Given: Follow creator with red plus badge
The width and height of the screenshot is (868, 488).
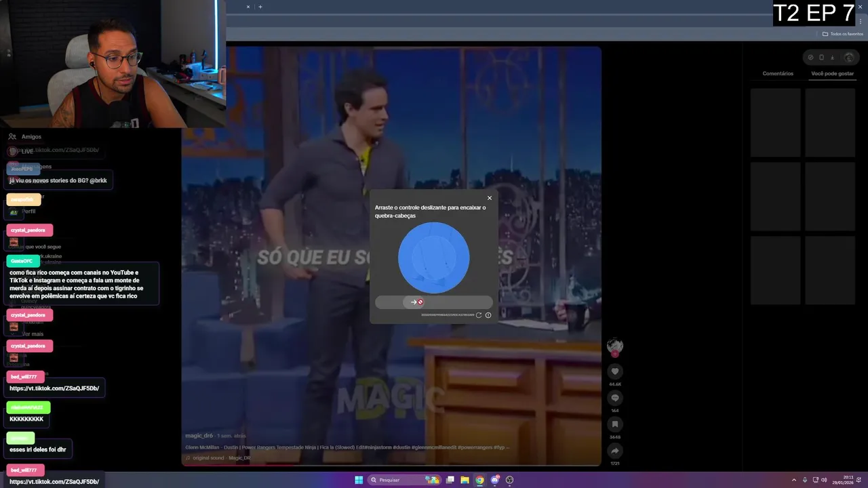Looking at the screenshot, I should (615, 354).
